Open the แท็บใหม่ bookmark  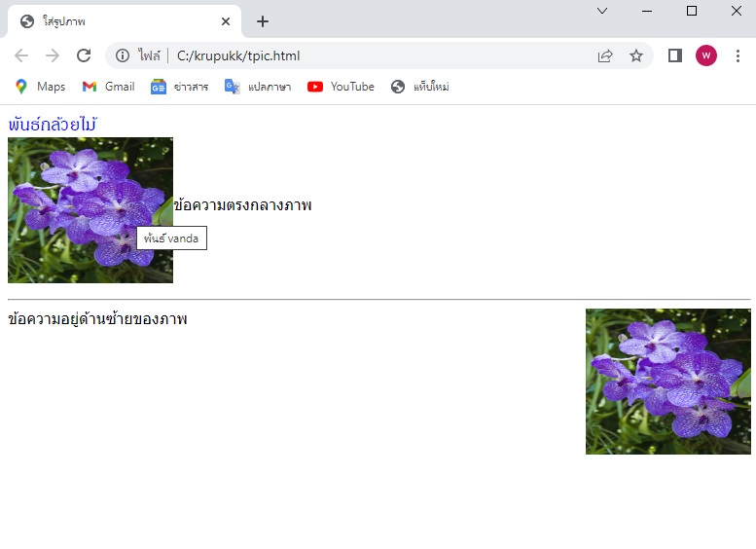[419, 87]
